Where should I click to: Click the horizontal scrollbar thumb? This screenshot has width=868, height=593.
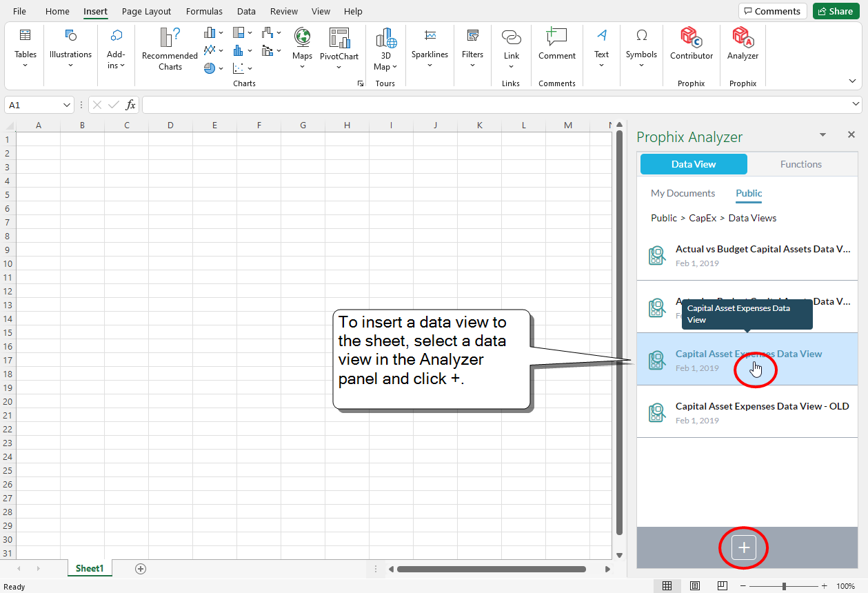492,569
